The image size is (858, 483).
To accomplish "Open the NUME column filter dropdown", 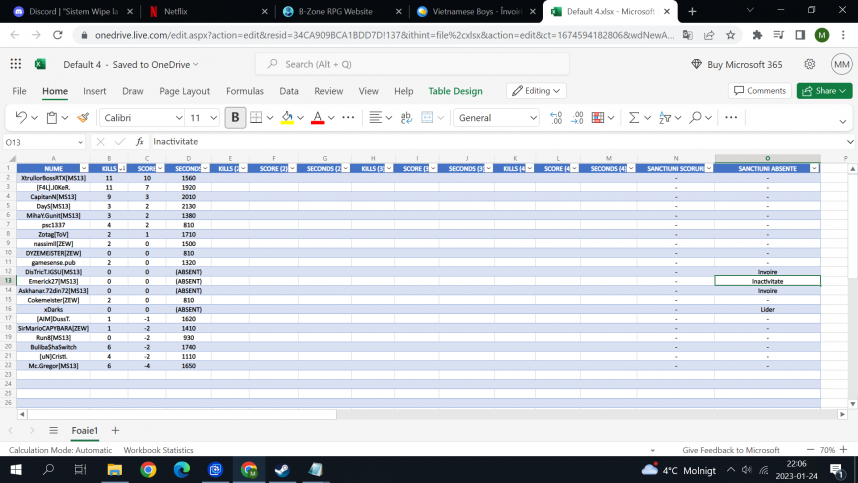I will click(84, 168).
